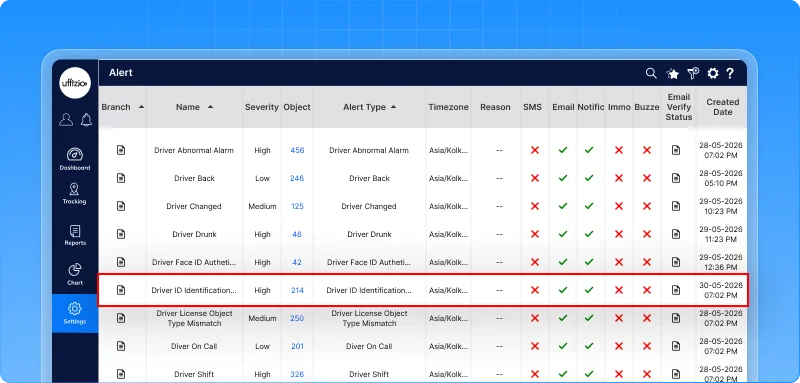Screen dimensions: 800x383
Task: Open email verify status icon for Driver Abnormal Alarm
Action: point(676,150)
